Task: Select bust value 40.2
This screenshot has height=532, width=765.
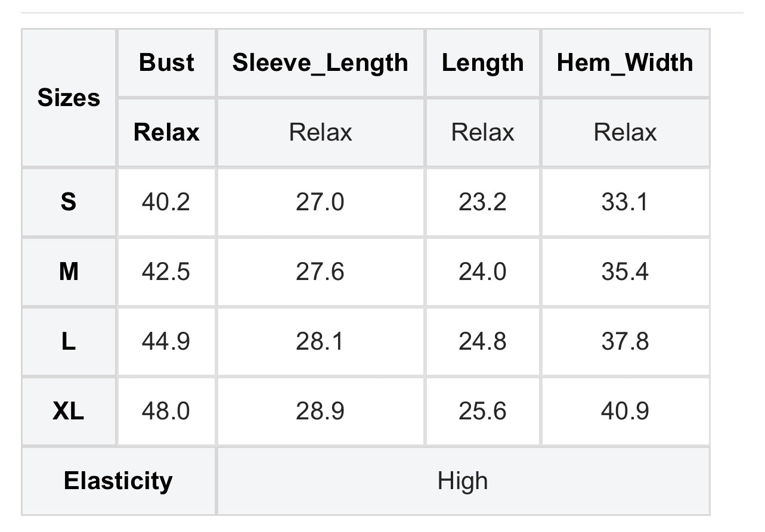Action: (166, 203)
